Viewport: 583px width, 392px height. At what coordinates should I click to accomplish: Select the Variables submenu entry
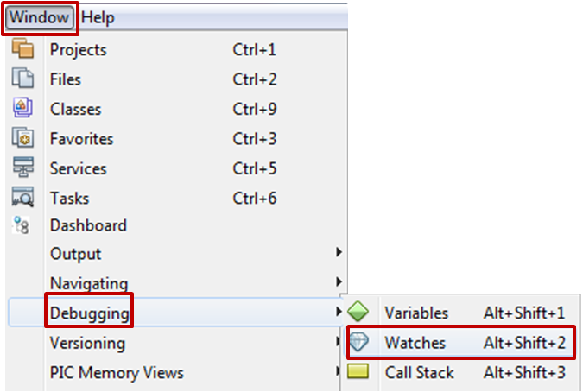(x=416, y=313)
